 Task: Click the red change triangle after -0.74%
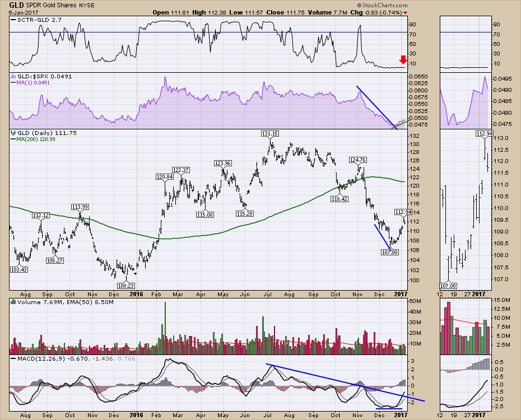click(x=405, y=13)
